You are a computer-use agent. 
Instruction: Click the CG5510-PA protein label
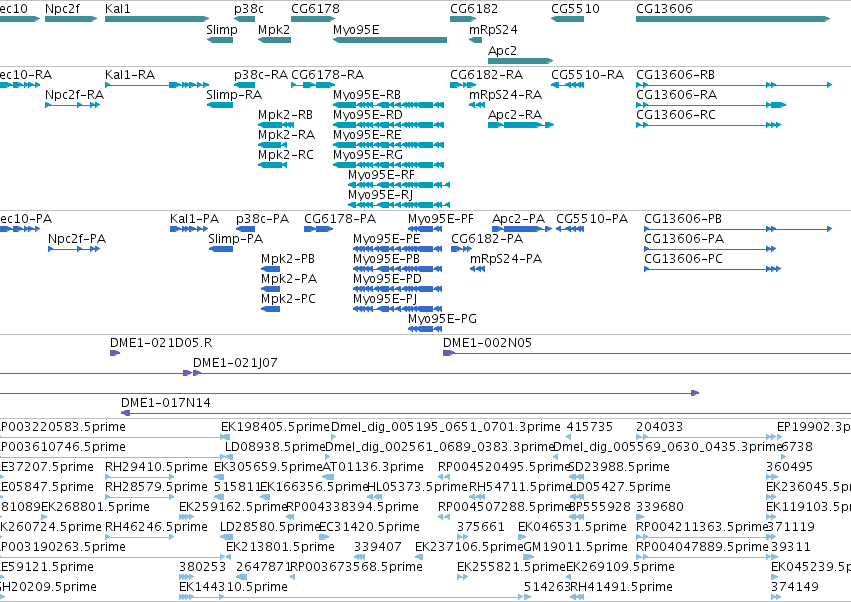tap(592, 219)
